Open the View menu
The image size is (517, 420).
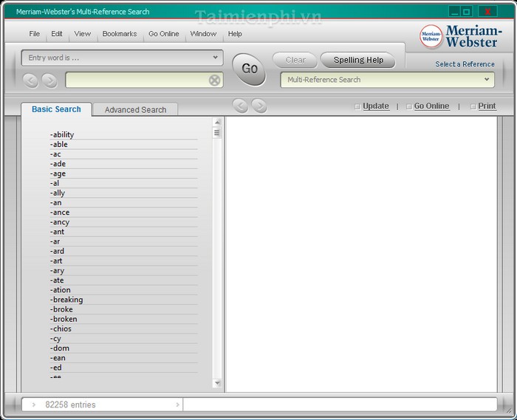83,34
